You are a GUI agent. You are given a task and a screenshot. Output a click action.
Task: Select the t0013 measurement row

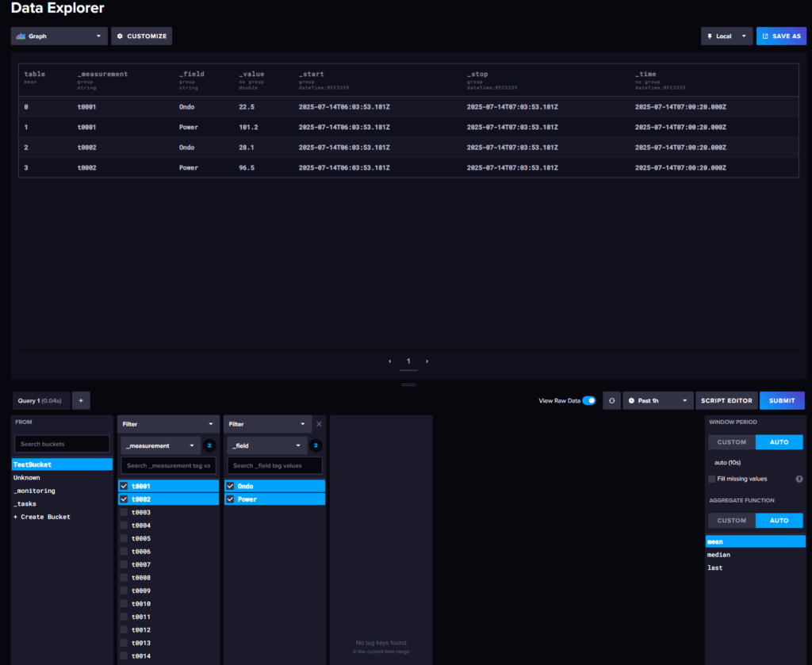point(168,643)
